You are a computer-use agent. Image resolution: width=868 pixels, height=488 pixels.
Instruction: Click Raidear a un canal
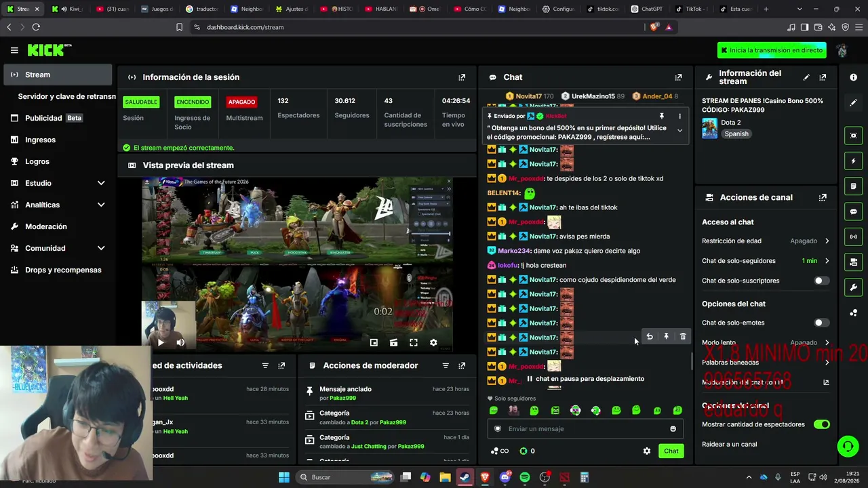[729, 445]
